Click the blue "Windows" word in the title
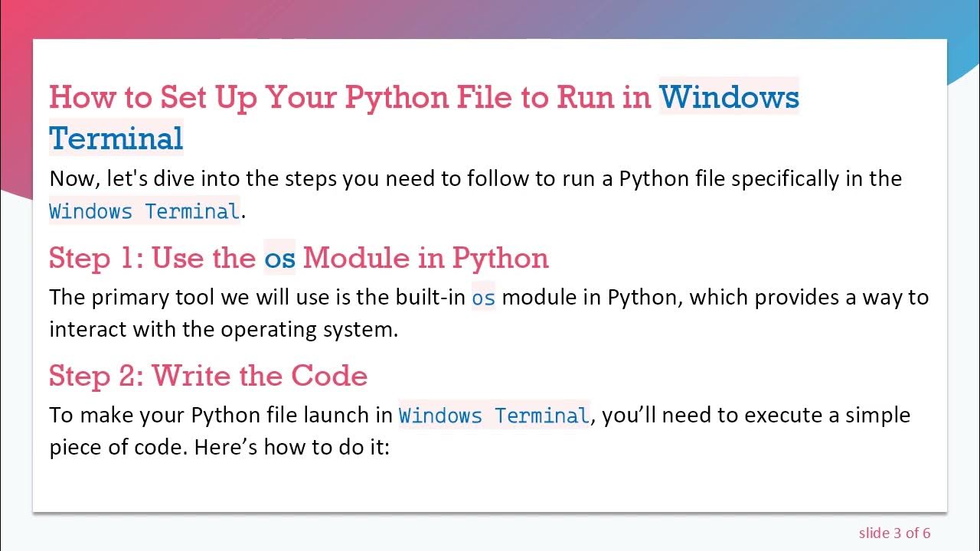Screen dimensions: 980x551 (729, 98)
